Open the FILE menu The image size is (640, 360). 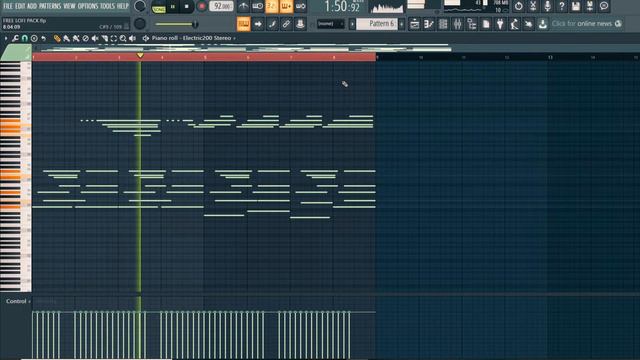click(x=8, y=6)
